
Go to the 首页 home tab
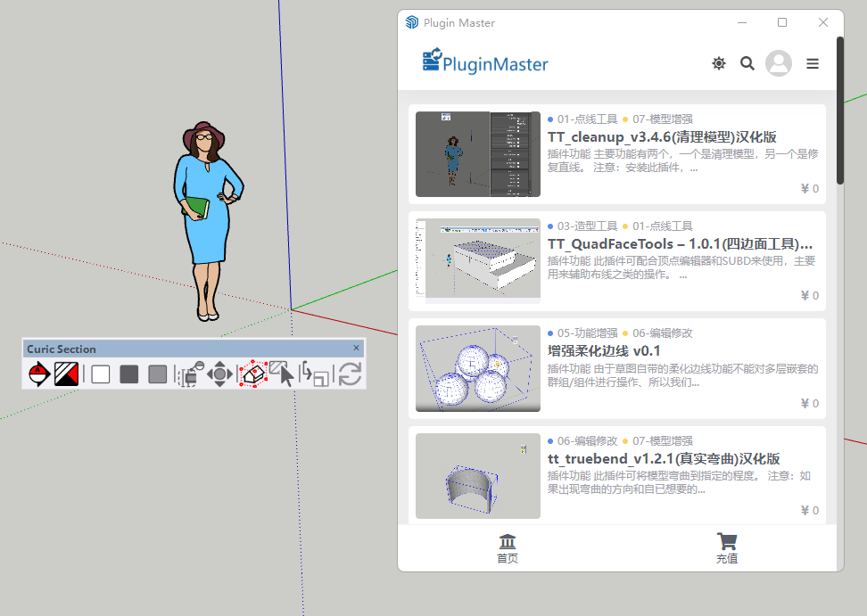pyautogui.click(x=508, y=548)
